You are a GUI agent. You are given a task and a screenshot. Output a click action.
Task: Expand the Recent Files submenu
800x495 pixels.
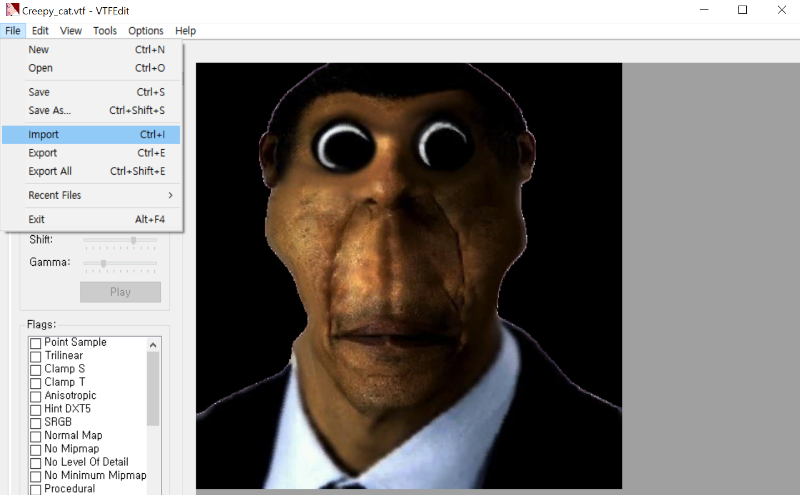point(91,195)
